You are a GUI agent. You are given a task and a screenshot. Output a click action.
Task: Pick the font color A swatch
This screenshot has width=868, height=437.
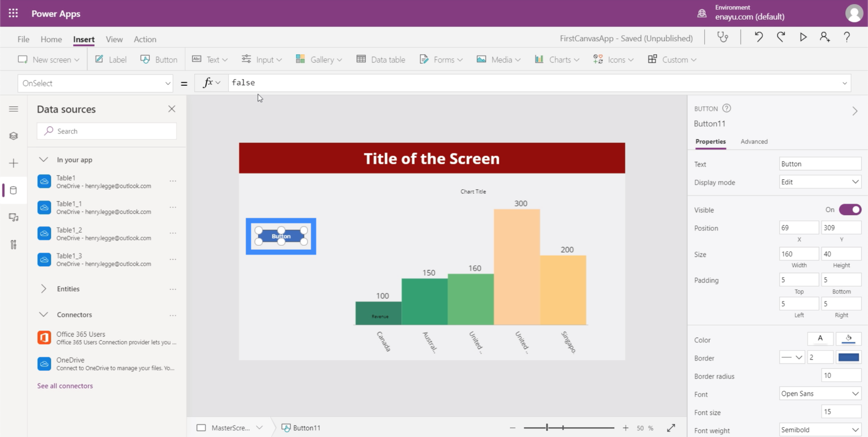click(820, 339)
